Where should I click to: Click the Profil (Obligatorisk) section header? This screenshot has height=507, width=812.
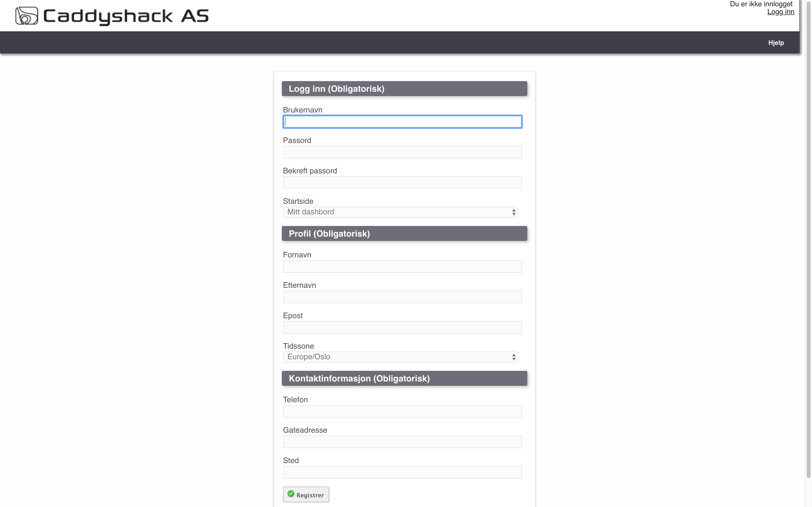[x=404, y=234]
